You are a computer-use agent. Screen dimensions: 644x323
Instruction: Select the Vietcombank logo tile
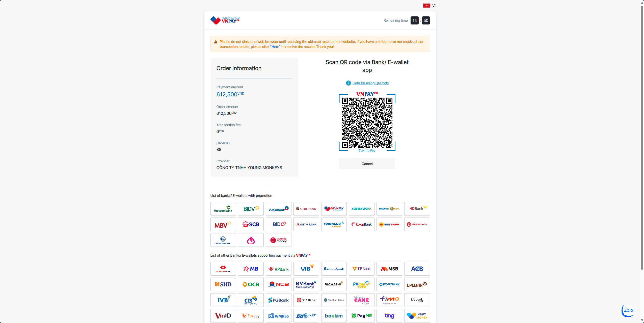223,209
